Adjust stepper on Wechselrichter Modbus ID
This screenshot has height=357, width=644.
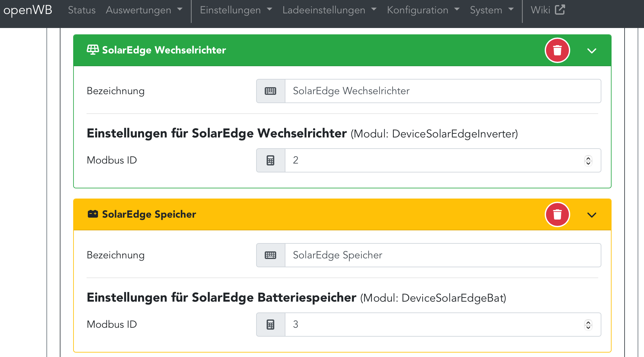pyautogui.click(x=588, y=160)
